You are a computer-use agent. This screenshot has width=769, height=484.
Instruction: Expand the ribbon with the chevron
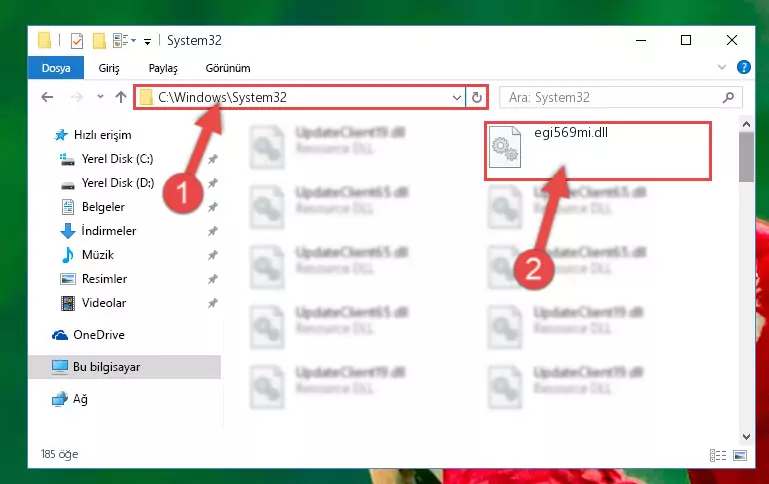721,67
